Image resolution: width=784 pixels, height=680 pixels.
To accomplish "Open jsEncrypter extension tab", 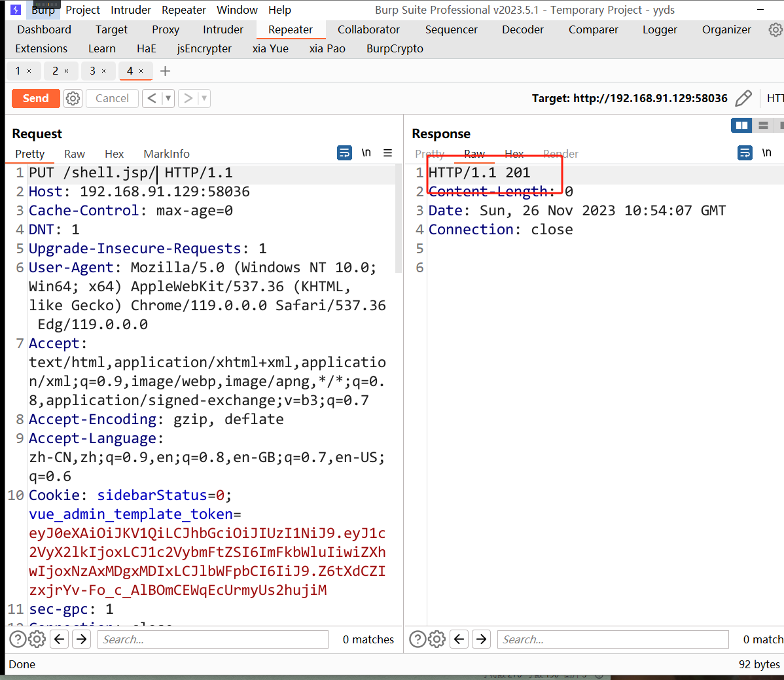I will (x=204, y=49).
